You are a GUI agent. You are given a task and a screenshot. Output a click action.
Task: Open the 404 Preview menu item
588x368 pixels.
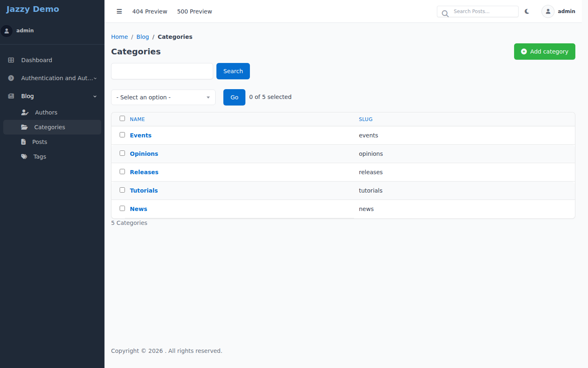point(150,11)
